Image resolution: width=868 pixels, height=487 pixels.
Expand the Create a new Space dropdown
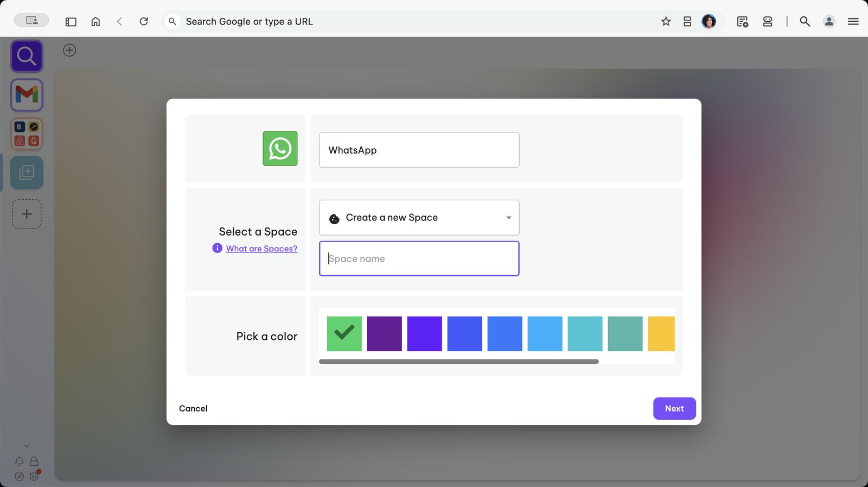pyautogui.click(x=419, y=218)
